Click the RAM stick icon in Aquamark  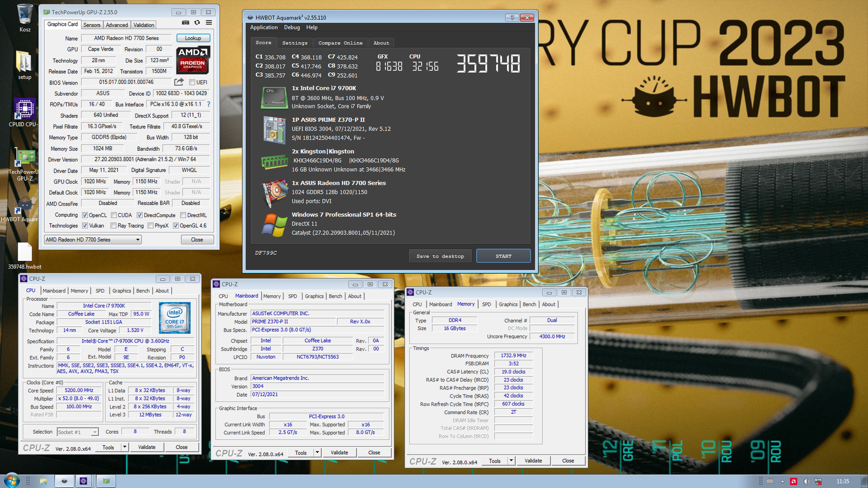point(274,161)
